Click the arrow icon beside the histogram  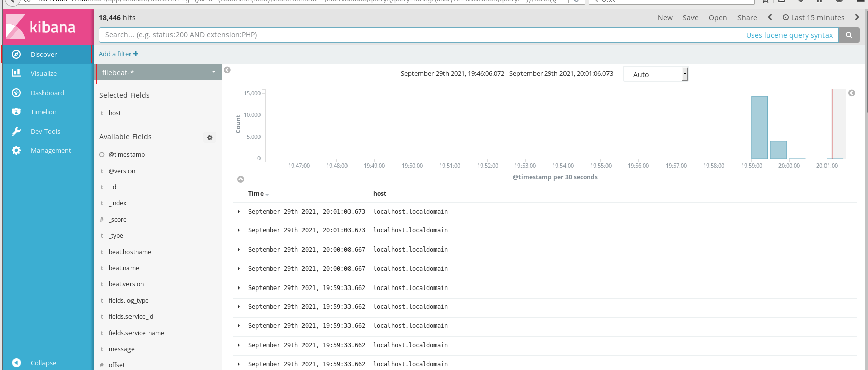pyautogui.click(x=852, y=93)
